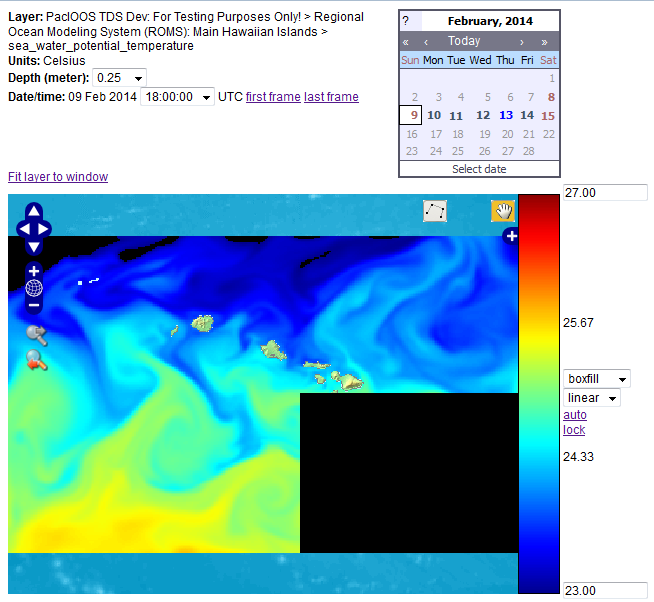Click the Today button in calendar
654x602 pixels.
point(464,41)
